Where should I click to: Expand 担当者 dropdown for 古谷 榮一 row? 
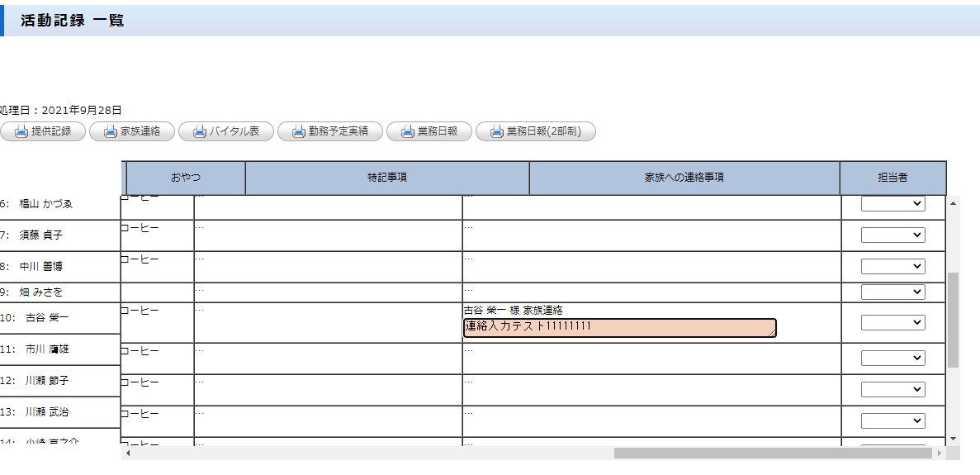tap(892, 323)
